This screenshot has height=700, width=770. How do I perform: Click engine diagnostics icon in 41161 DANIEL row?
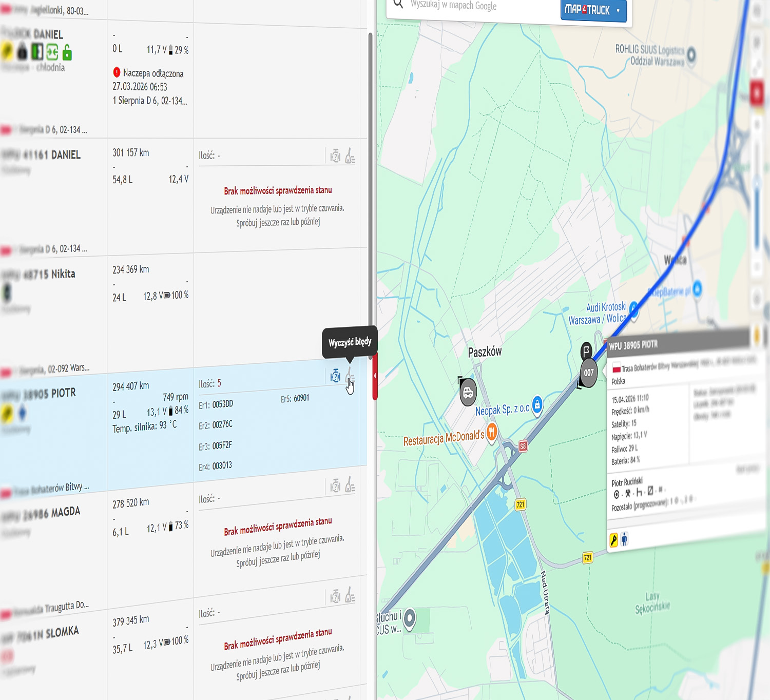point(335,155)
